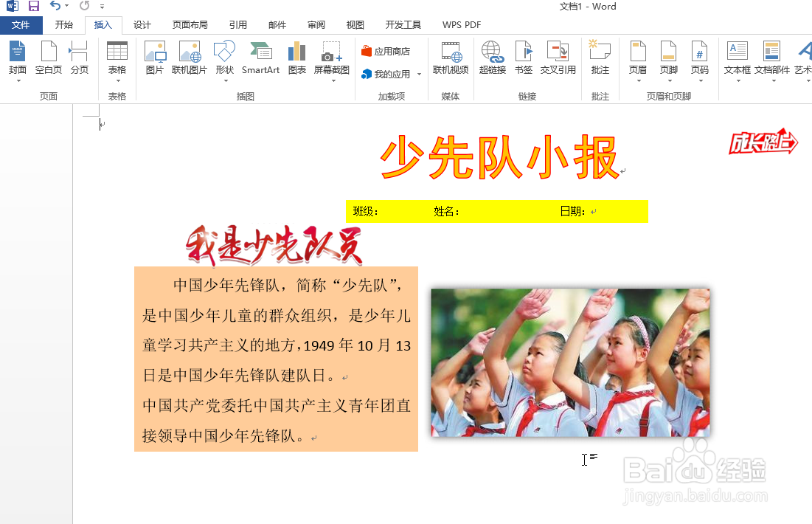The height and width of the screenshot is (524, 812).
Task: Click the Undo arrow icon
Action: 55,6
